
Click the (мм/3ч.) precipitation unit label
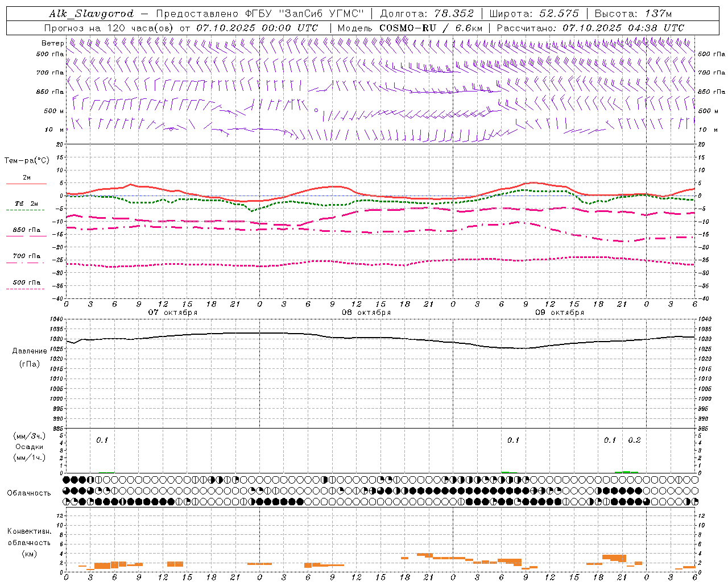[30, 436]
